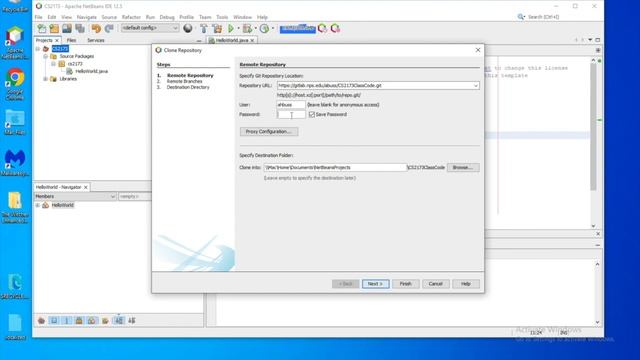Open the Members dropdown in Navigator
Screen dimensions: 640x360
75,196
